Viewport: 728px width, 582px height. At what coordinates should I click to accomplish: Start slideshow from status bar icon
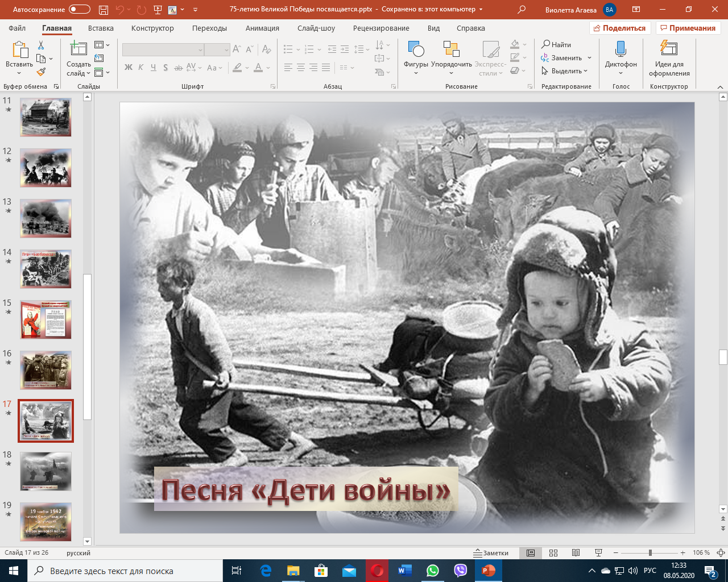coord(598,553)
